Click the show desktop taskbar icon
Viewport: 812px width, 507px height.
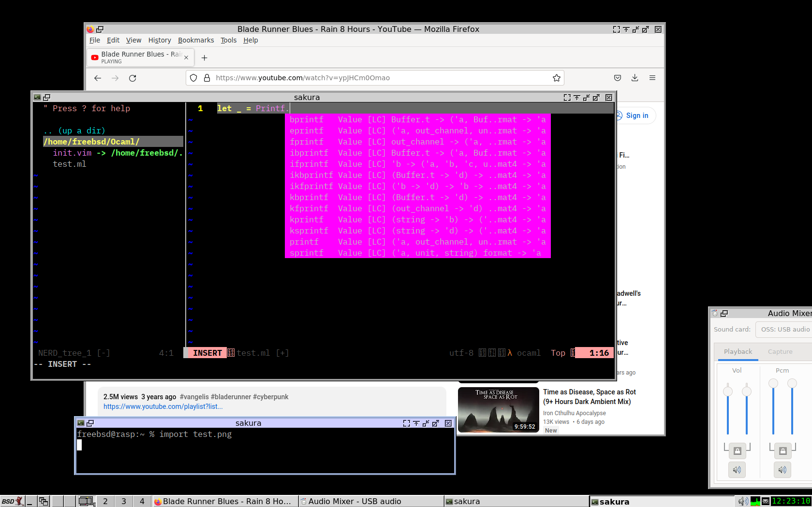(31, 501)
